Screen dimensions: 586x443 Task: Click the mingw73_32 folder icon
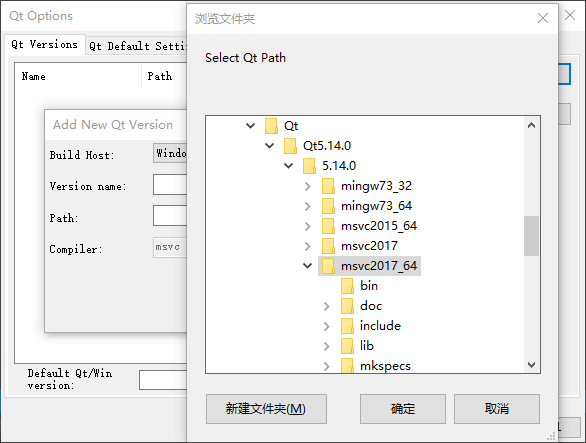pos(329,186)
